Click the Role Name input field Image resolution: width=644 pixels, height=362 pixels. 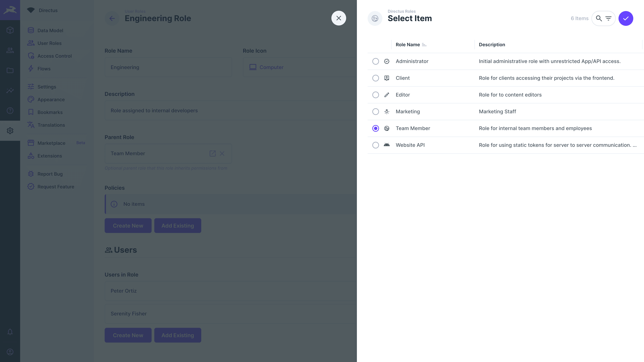(168, 67)
